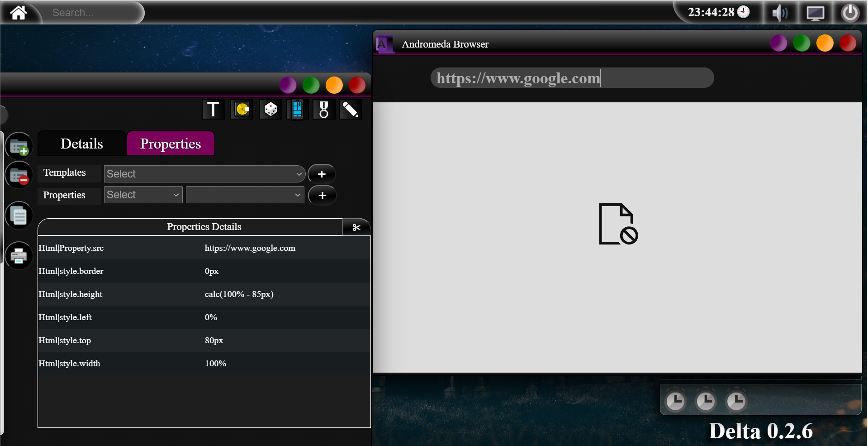Screen dimensions: 868x446
Task: Open the mobile layout tool
Action: [x=297, y=109]
